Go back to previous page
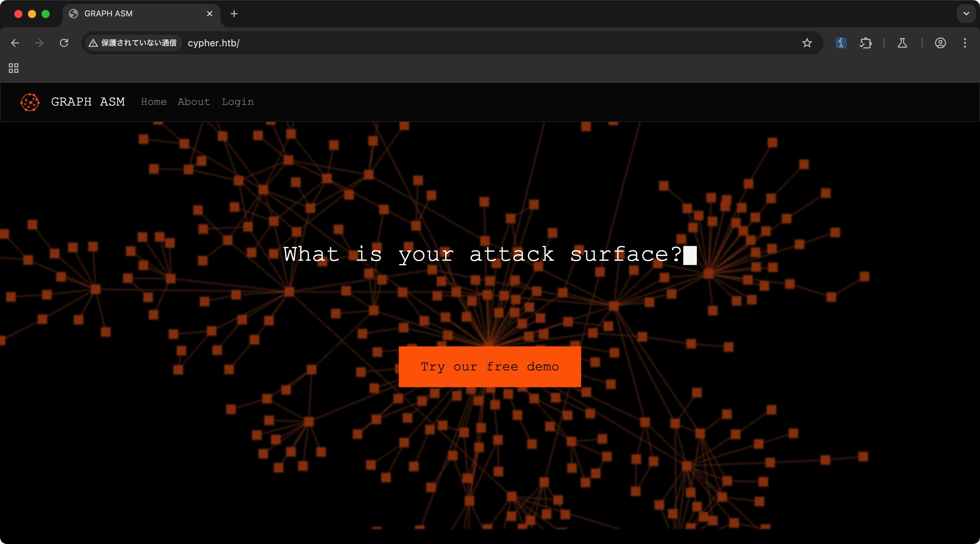This screenshot has height=544, width=980. (x=15, y=43)
